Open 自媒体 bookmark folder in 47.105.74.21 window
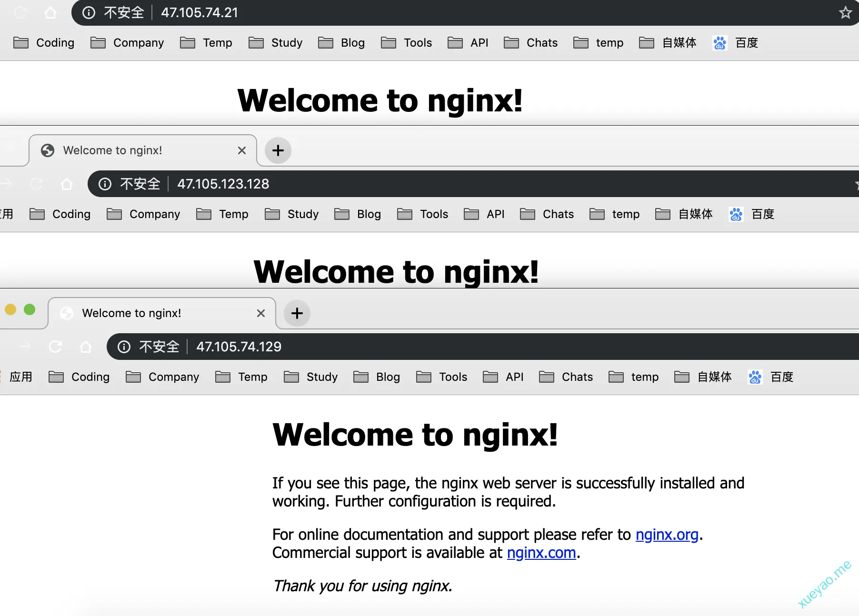This screenshot has width=859, height=616. click(668, 43)
